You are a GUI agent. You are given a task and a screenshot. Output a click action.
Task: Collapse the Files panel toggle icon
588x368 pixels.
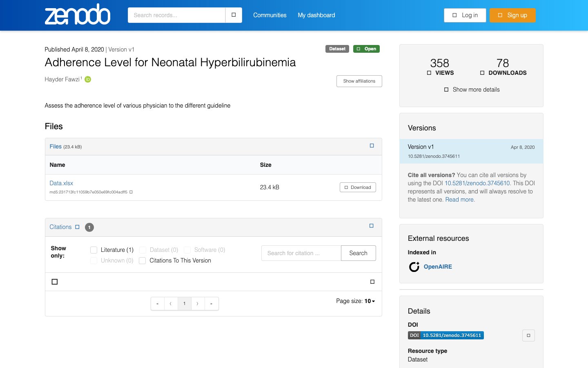tap(372, 146)
